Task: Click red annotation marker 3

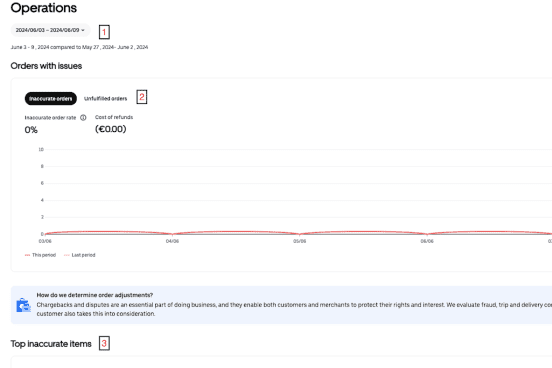Action: click(104, 343)
